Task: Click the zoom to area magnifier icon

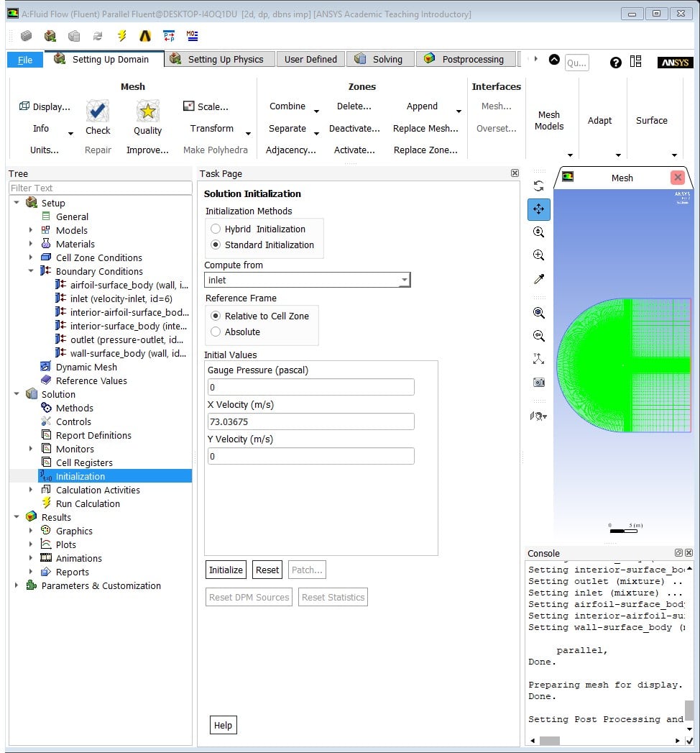Action: 539,255
